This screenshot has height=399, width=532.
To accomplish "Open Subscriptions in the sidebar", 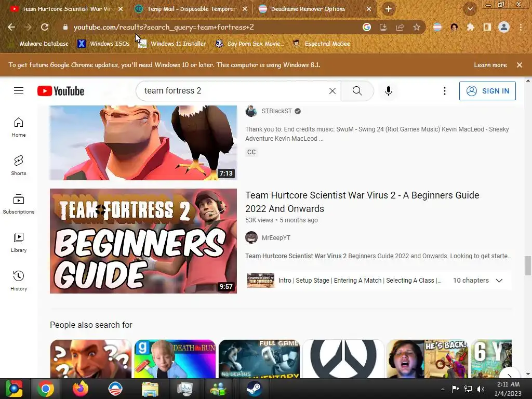I will pyautogui.click(x=19, y=204).
